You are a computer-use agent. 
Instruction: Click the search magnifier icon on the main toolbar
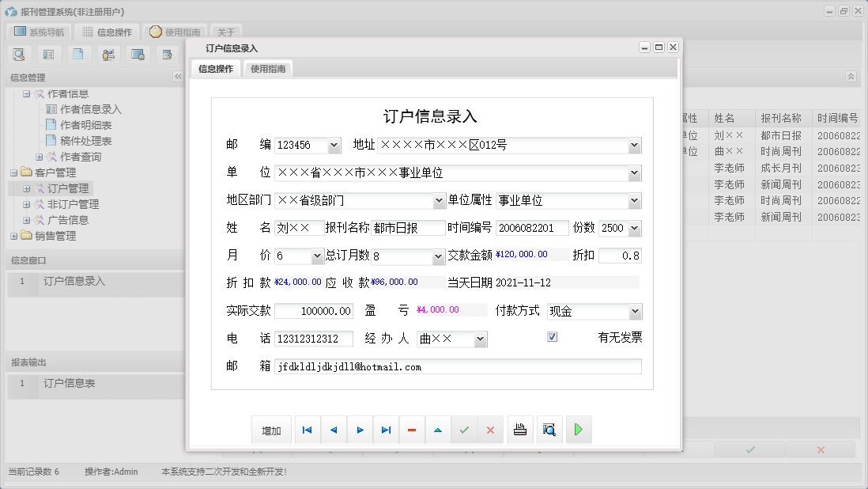pyautogui.click(x=19, y=54)
